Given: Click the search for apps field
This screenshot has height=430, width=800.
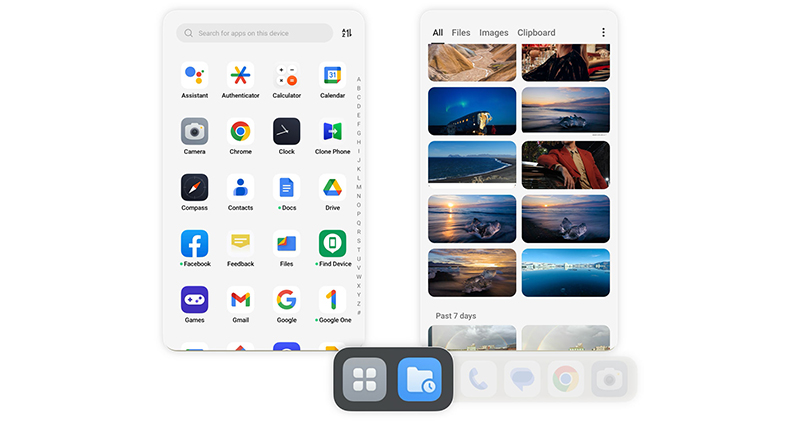Looking at the screenshot, I should click(x=255, y=33).
